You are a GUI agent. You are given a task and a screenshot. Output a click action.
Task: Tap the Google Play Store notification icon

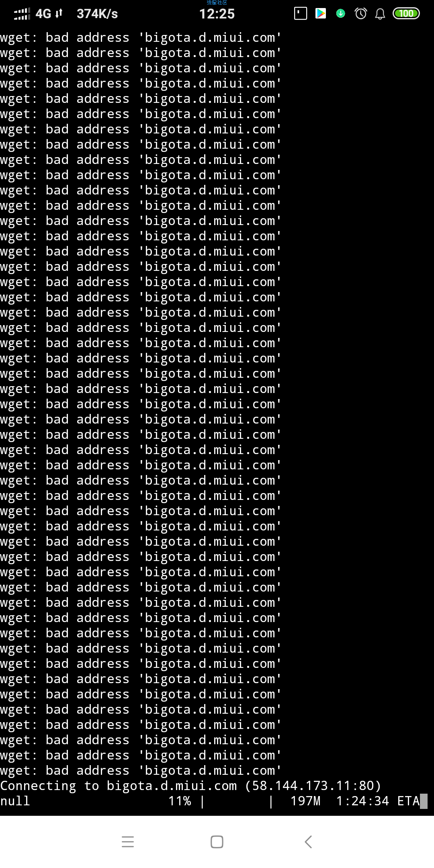pos(320,14)
